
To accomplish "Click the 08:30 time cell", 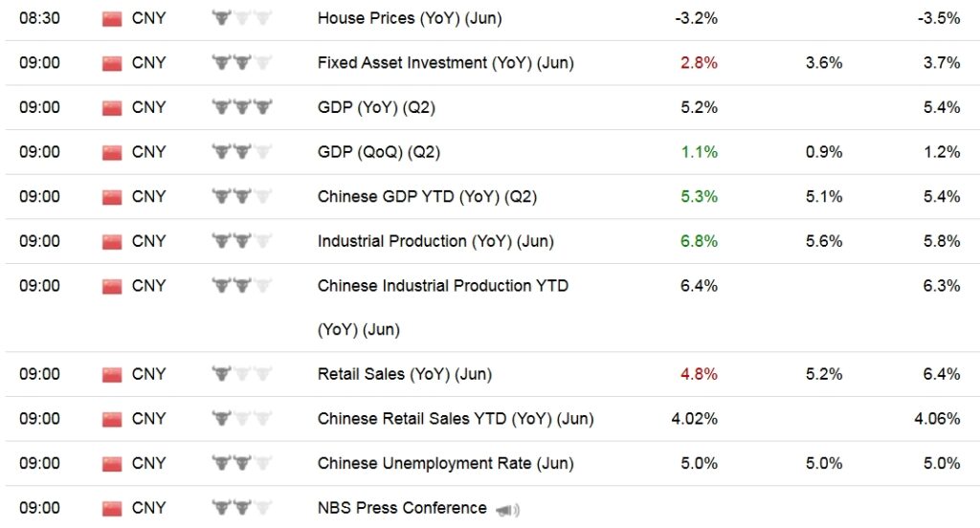I will 40,18.
